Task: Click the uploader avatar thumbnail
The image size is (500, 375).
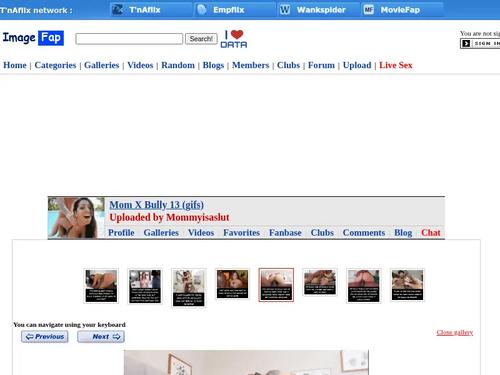Action: 76,218
